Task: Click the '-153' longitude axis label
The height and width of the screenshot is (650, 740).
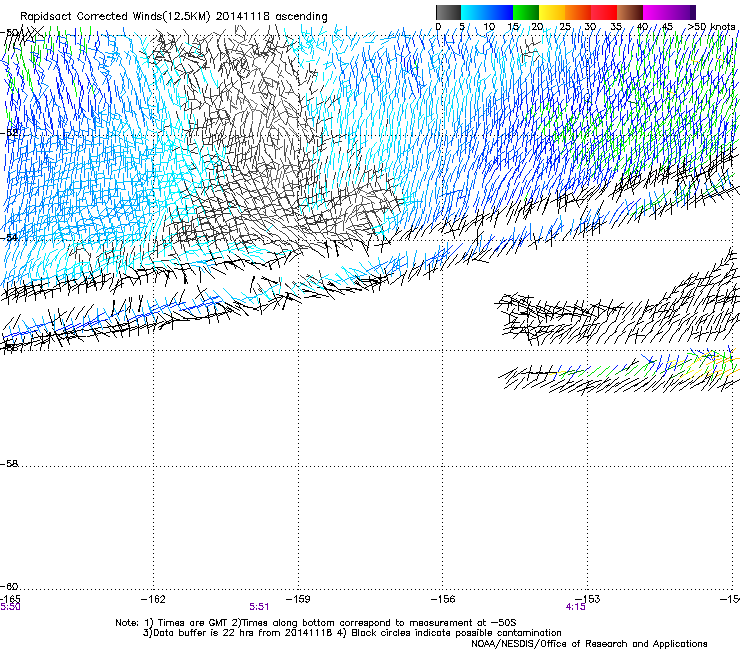Action: [x=588, y=599]
